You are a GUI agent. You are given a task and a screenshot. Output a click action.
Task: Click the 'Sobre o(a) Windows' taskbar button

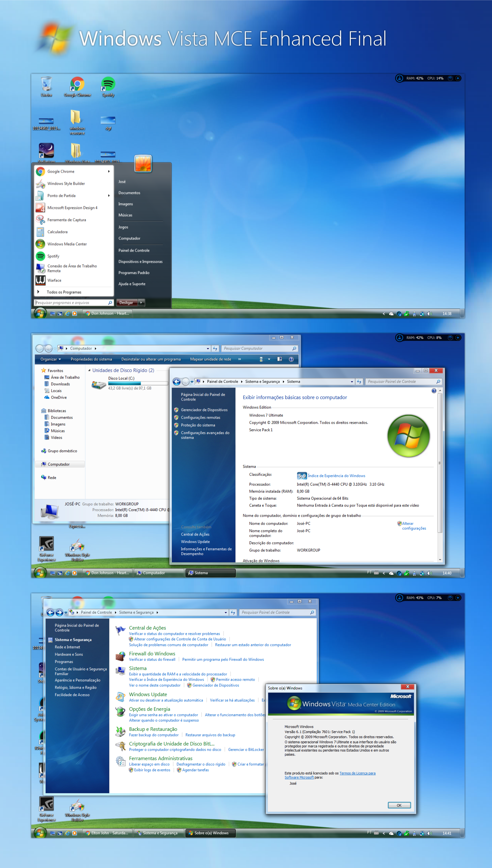point(210,833)
